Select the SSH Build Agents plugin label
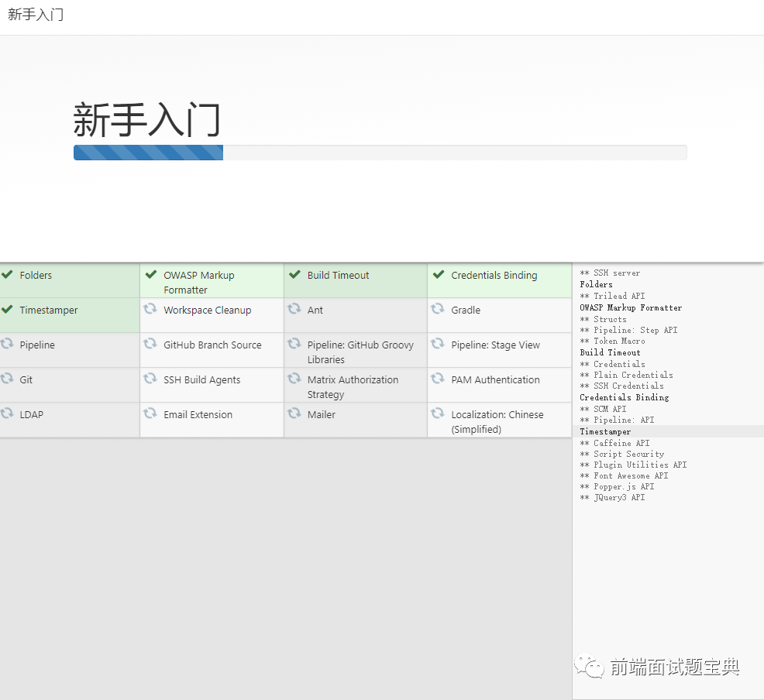Screen dimensions: 764x700 point(201,379)
